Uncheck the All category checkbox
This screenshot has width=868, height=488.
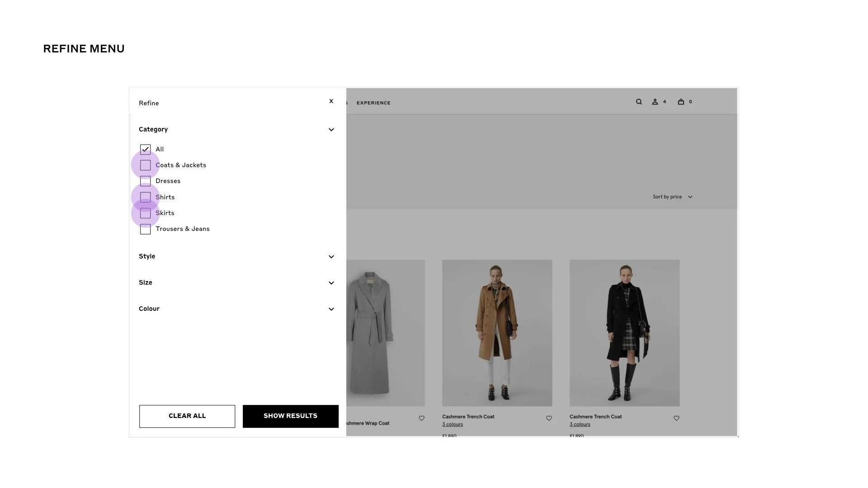tap(145, 149)
